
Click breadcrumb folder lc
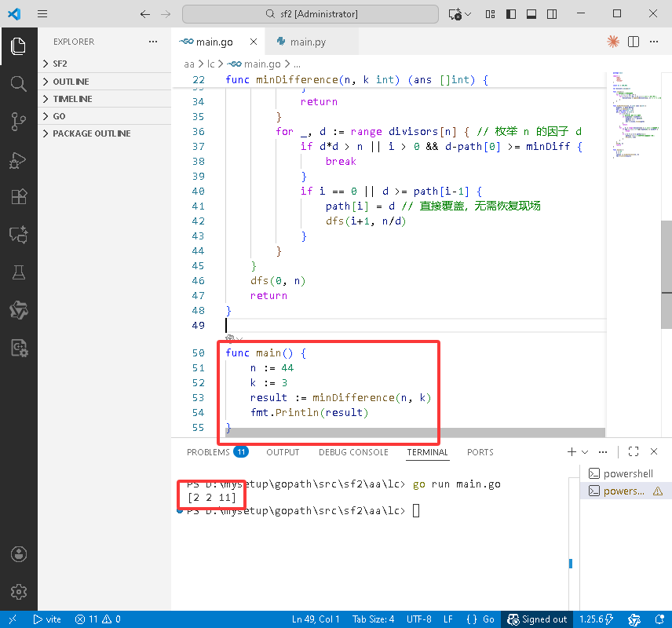click(210, 64)
